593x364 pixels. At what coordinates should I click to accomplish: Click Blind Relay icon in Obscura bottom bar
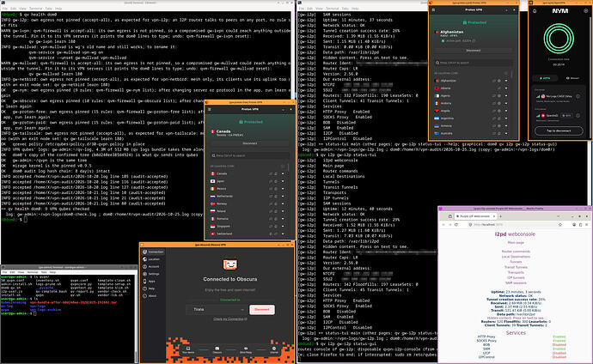246,349
